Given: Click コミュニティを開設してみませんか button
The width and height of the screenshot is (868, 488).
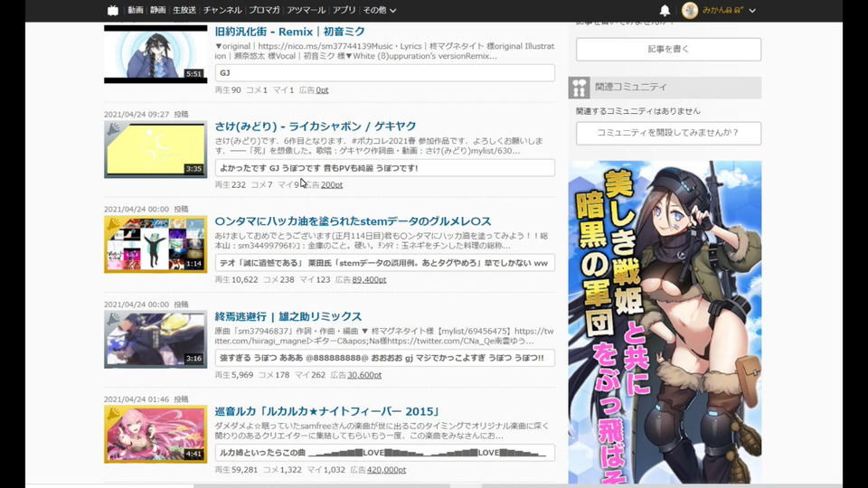Looking at the screenshot, I should coord(668,133).
